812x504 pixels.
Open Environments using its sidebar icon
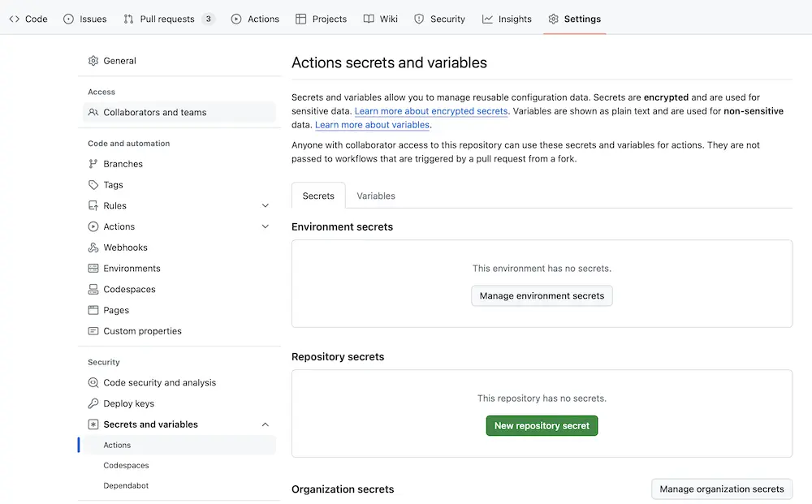click(x=93, y=268)
